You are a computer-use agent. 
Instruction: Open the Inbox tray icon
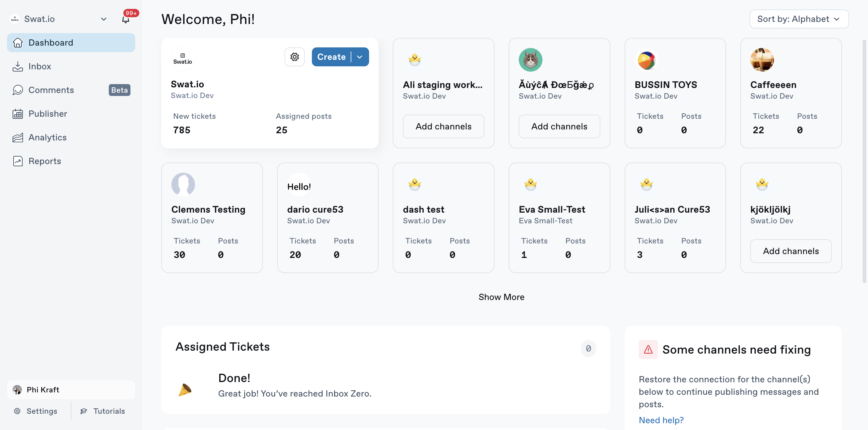point(17,66)
